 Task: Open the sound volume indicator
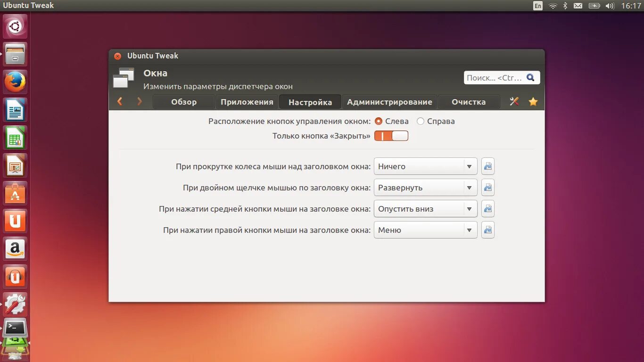pos(610,6)
